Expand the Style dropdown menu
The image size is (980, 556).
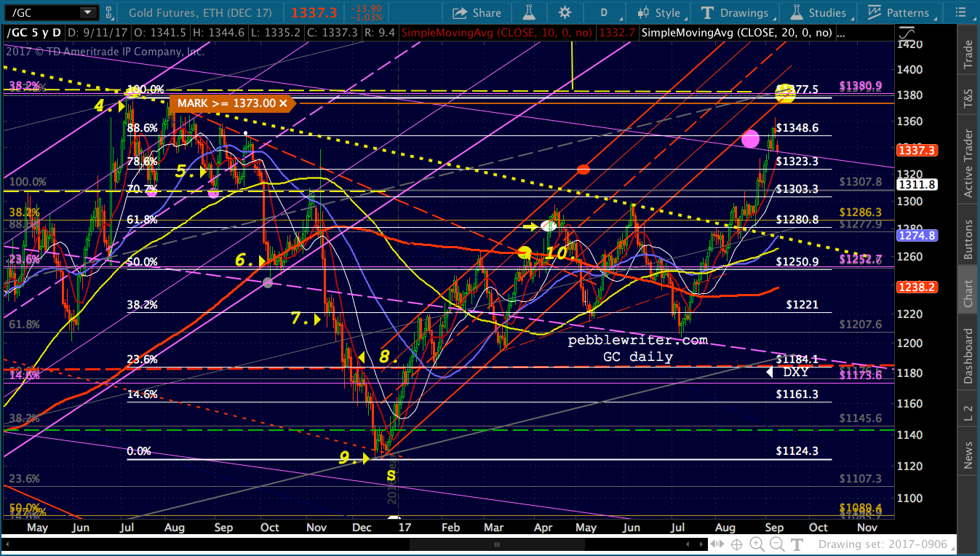pos(658,12)
